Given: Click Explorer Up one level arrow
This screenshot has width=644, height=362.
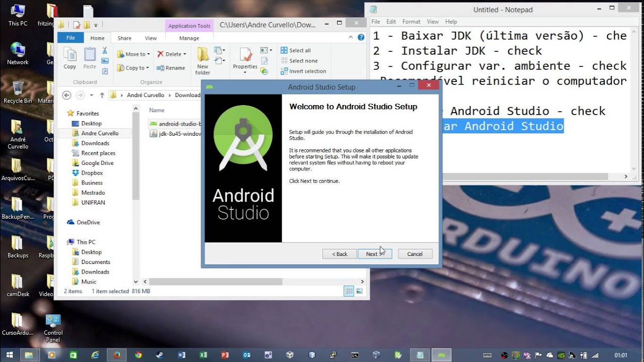Looking at the screenshot, I should (102, 95).
